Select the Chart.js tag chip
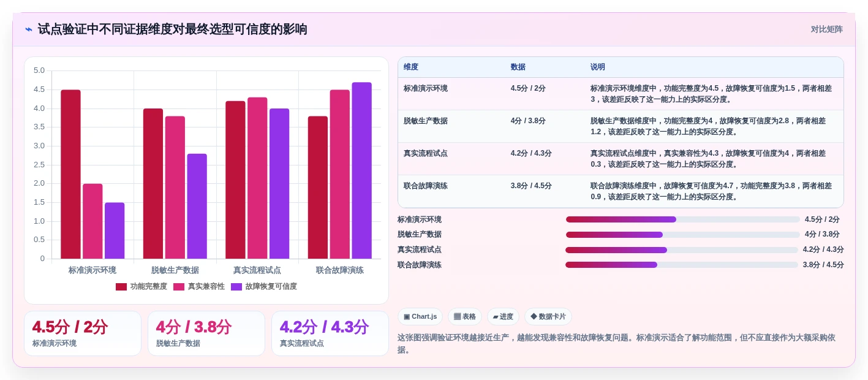Image resolution: width=868 pixels, height=380 pixels. [420, 317]
